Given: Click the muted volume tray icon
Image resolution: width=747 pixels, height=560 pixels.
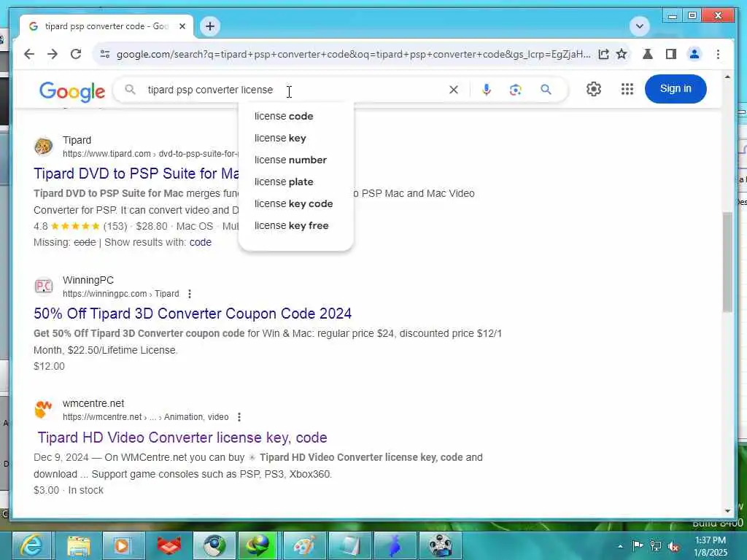Looking at the screenshot, I should (x=673, y=546).
